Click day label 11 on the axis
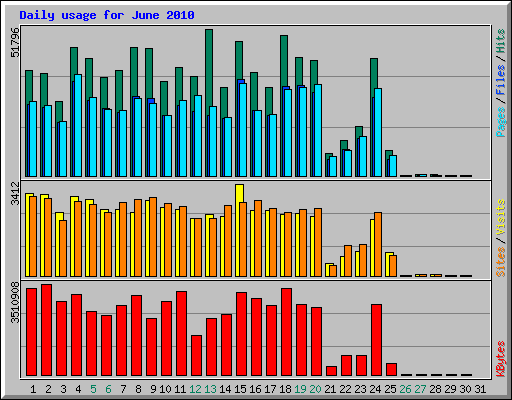512x400 pixels. [180, 389]
